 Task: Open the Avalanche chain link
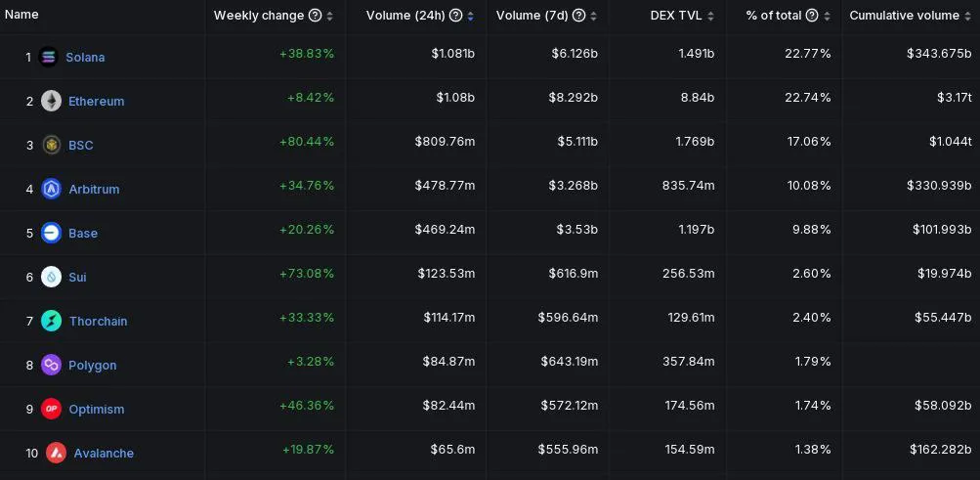coord(104,454)
